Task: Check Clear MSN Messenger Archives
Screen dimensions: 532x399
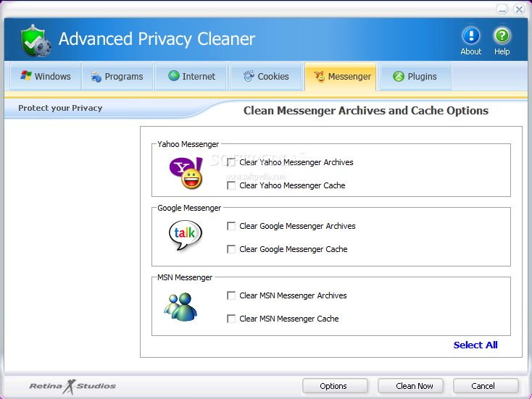Action: (231, 295)
